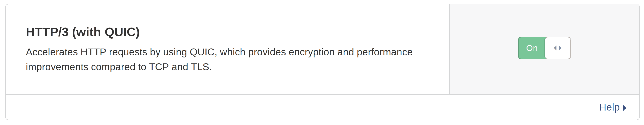Viewport: 644px width, 125px height.
Task: Select the left arrow inside the toggle handle
Action: click(x=555, y=48)
